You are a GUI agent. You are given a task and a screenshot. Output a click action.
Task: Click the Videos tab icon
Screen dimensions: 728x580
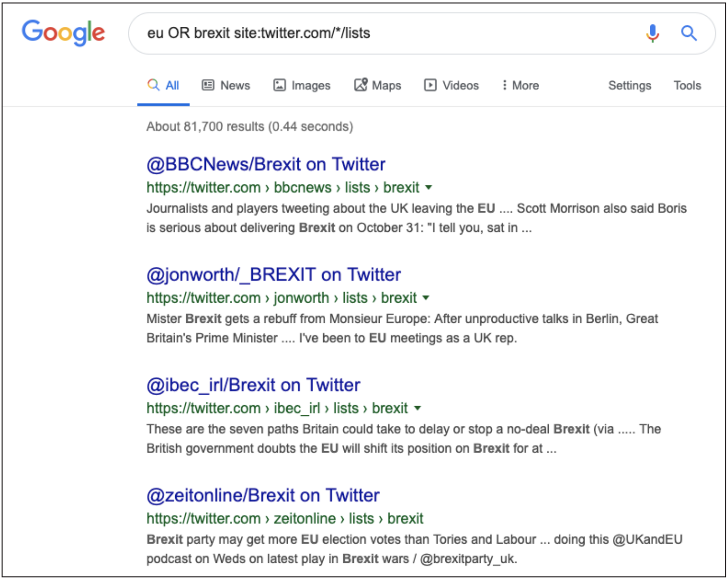[x=430, y=85]
